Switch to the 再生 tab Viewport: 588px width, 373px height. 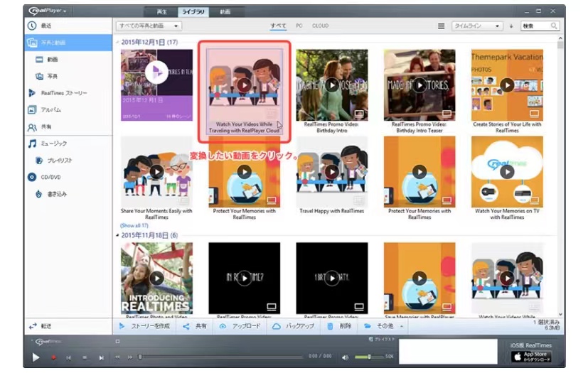[x=161, y=12]
